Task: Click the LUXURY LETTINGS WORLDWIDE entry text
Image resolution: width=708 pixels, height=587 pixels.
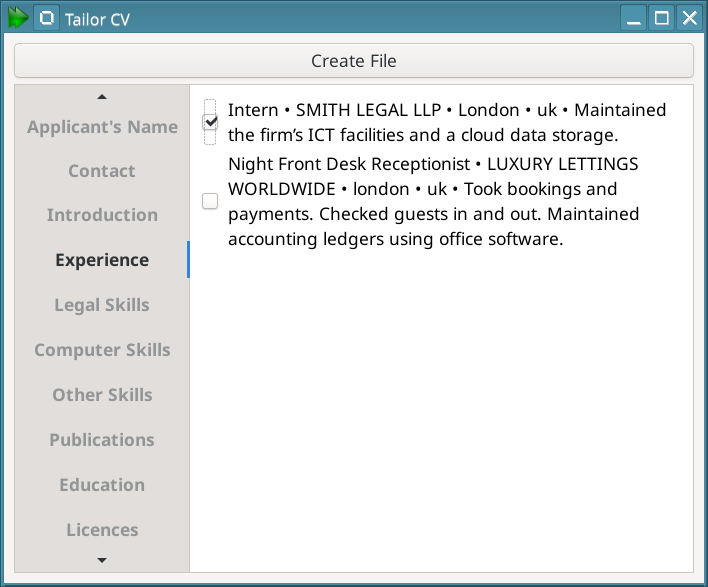Action: coord(433,201)
